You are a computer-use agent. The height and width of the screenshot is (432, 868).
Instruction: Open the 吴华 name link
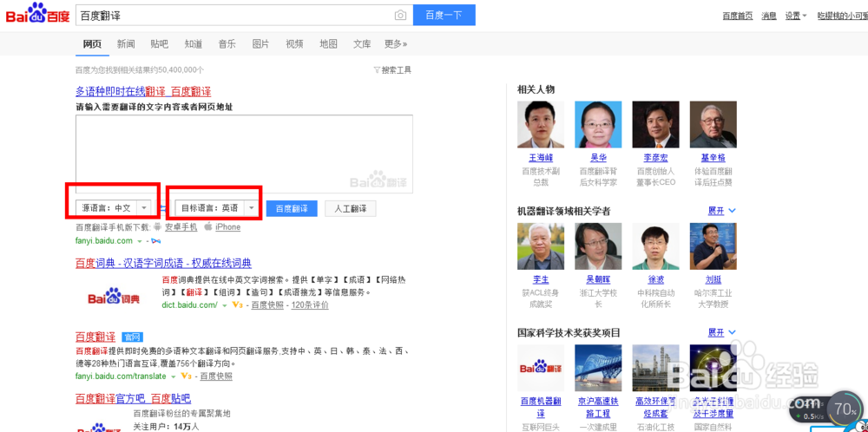[x=598, y=158]
